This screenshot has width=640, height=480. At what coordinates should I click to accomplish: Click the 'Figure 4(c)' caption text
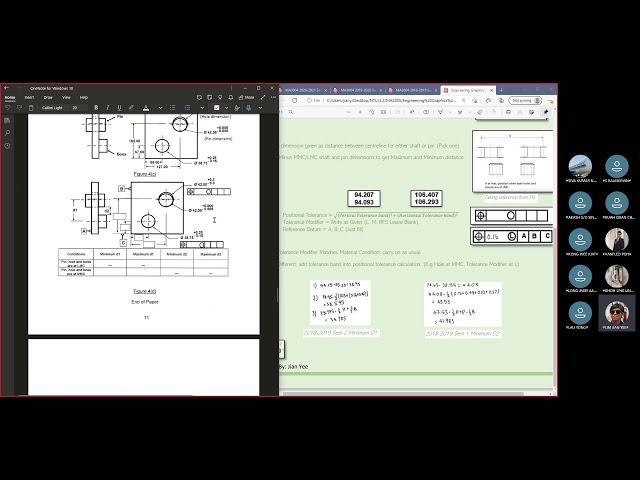[x=145, y=174]
